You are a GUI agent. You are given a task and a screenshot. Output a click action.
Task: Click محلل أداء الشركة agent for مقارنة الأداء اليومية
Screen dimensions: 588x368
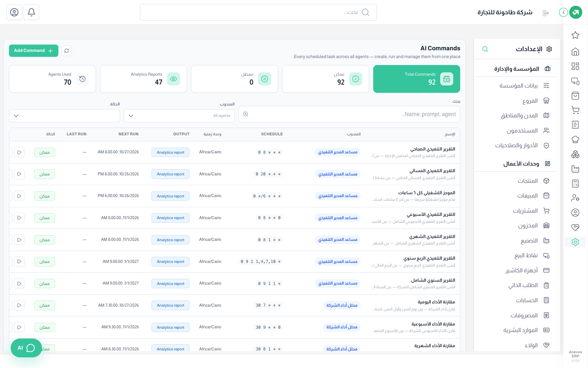[x=342, y=305]
